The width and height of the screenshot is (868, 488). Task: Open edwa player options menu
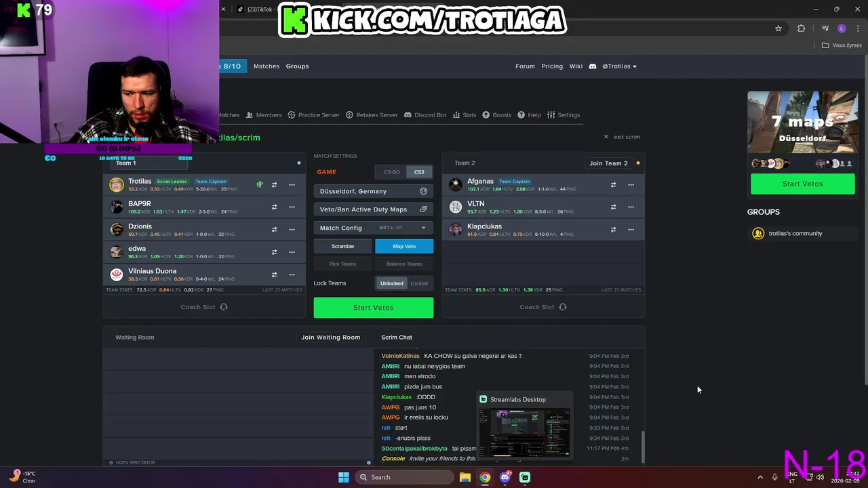coord(292,251)
